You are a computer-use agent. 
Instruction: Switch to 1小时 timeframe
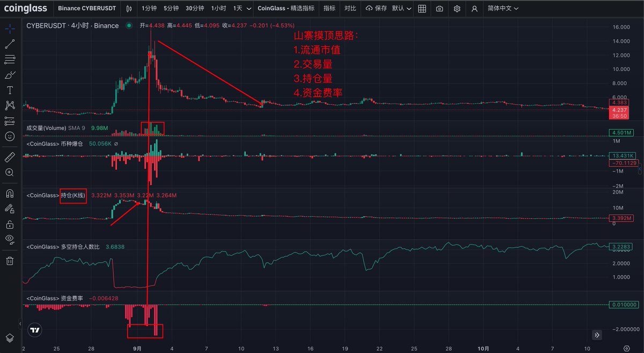[218, 9]
